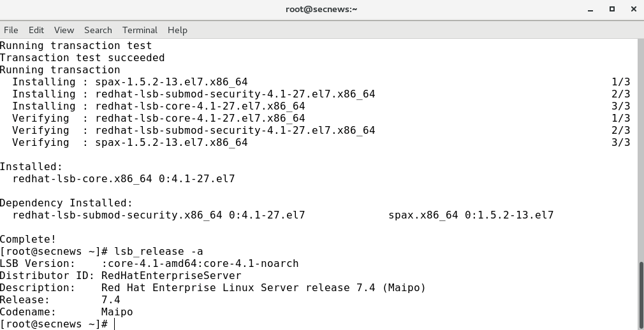Click the lsb_release -a command text
This screenshot has height=330, width=644.
tap(159, 251)
